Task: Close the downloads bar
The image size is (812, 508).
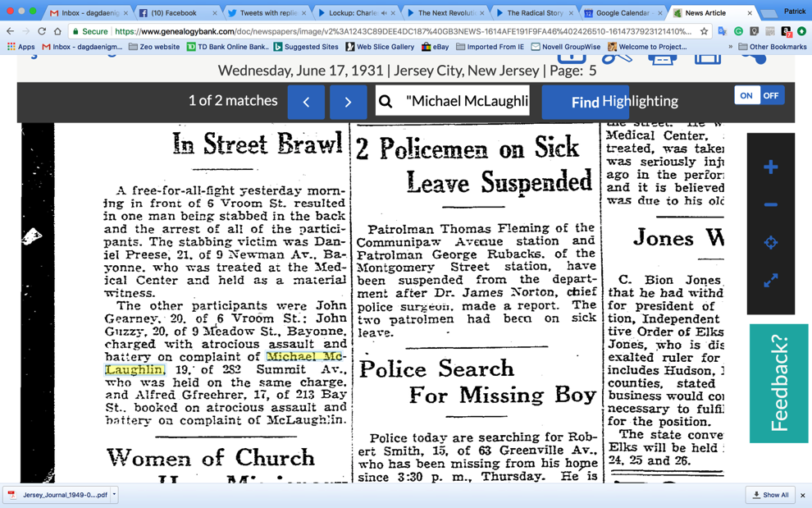Action: tap(803, 495)
